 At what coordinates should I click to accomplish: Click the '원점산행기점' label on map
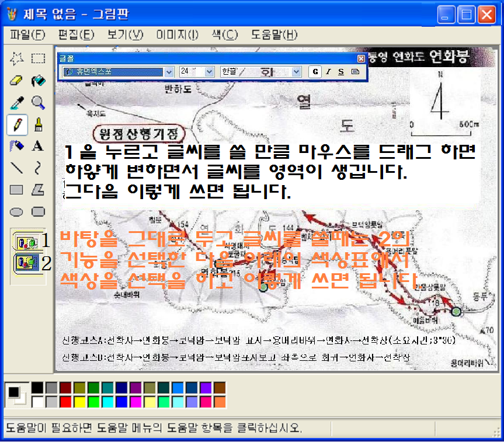pos(139,134)
